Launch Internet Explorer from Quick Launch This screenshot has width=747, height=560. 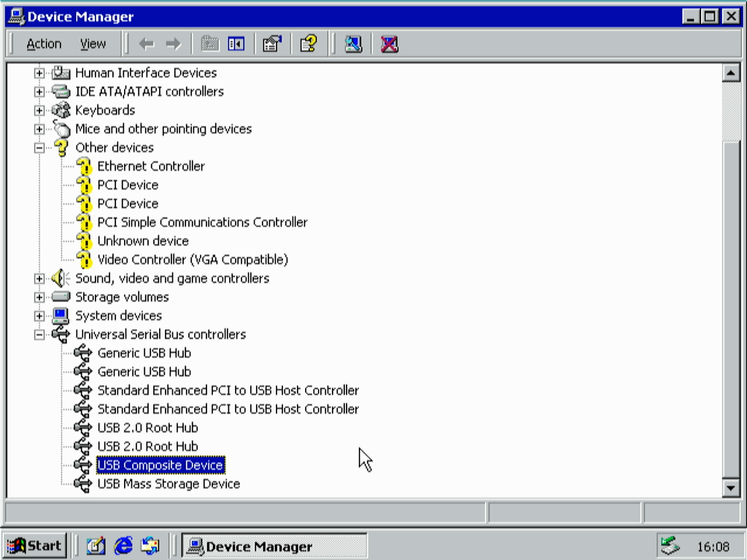pos(123,545)
